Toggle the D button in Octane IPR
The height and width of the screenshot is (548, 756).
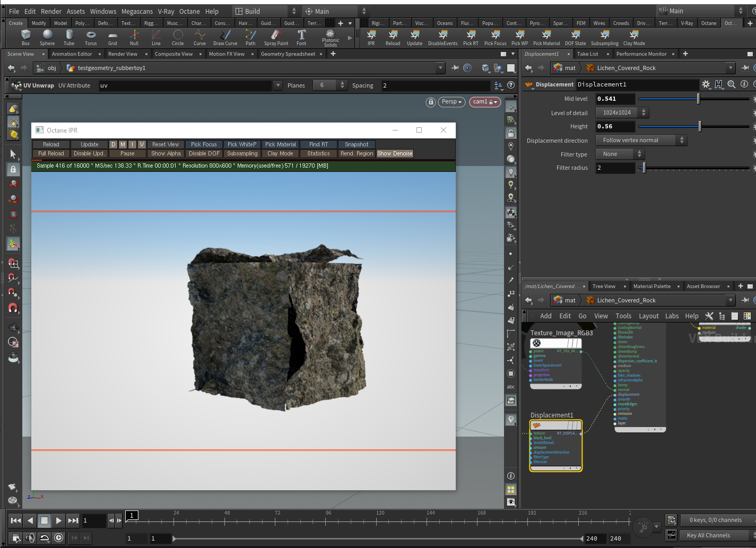click(x=113, y=144)
